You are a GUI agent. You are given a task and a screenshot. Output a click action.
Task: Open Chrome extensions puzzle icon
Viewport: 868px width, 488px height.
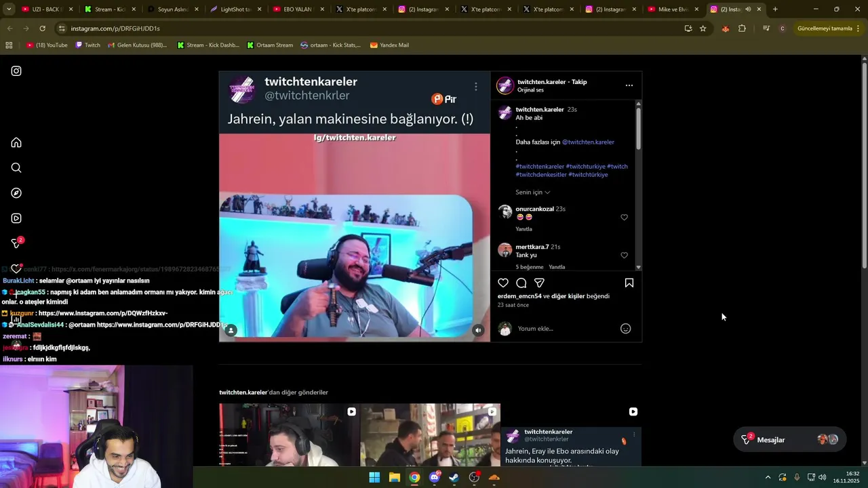pyautogui.click(x=742, y=28)
